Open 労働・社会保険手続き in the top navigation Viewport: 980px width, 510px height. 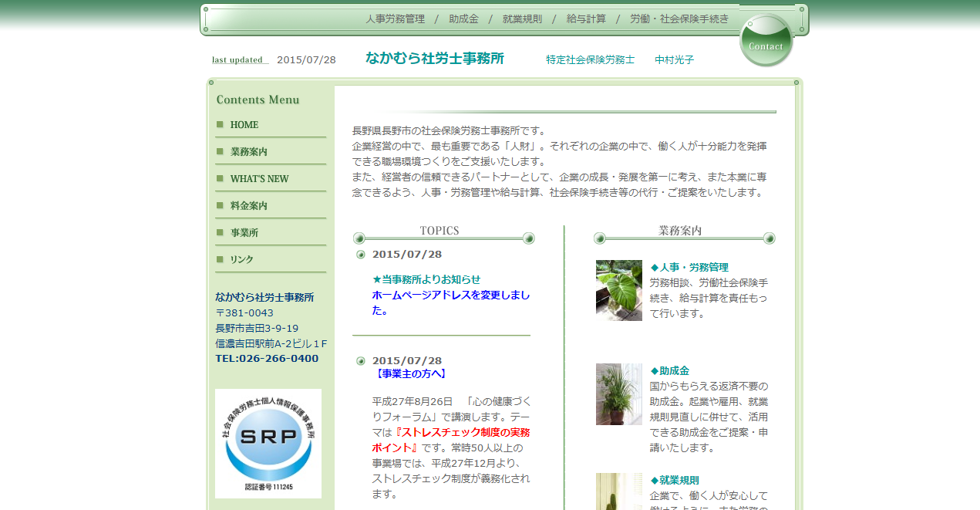pos(679,19)
